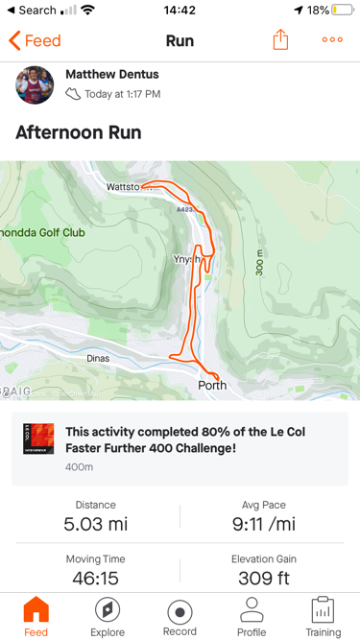Viewport: 360px width, 640px height.
Task: Tap the share icon in header
Action: pyautogui.click(x=280, y=40)
